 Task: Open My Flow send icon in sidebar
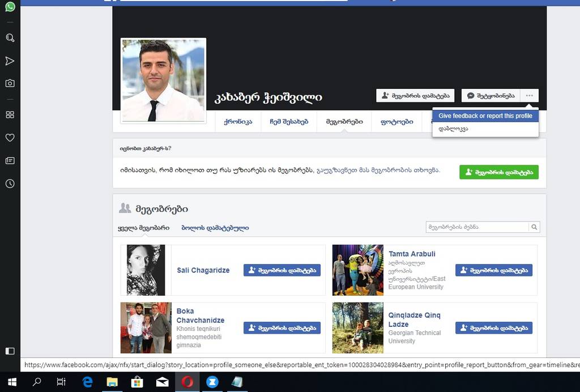tap(10, 61)
